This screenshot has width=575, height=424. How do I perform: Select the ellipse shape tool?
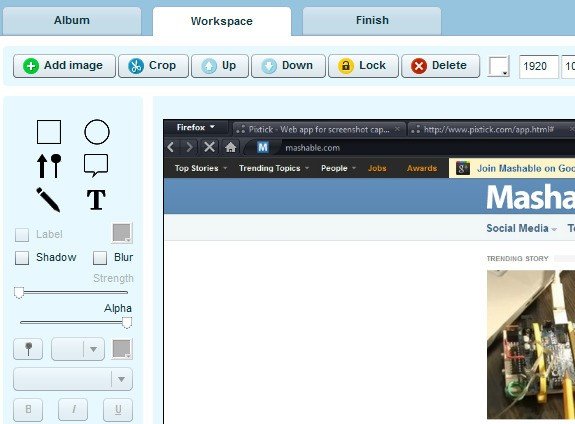[x=97, y=132]
